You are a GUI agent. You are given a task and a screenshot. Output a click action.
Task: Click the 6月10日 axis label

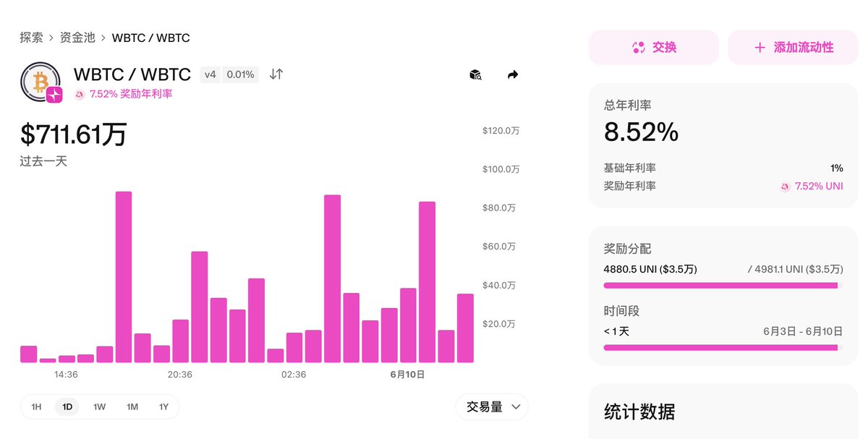pos(407,375)
